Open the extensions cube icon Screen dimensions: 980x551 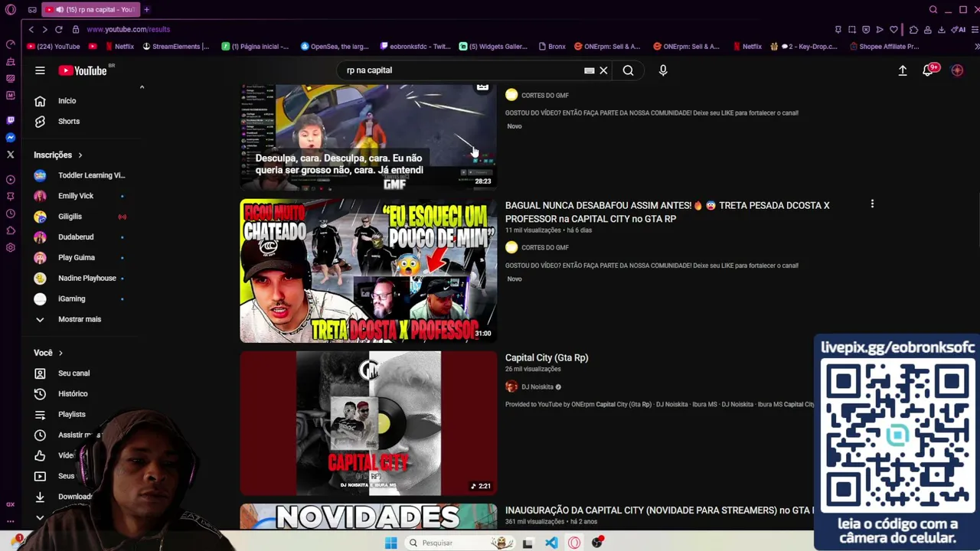[x=913, y=30]
